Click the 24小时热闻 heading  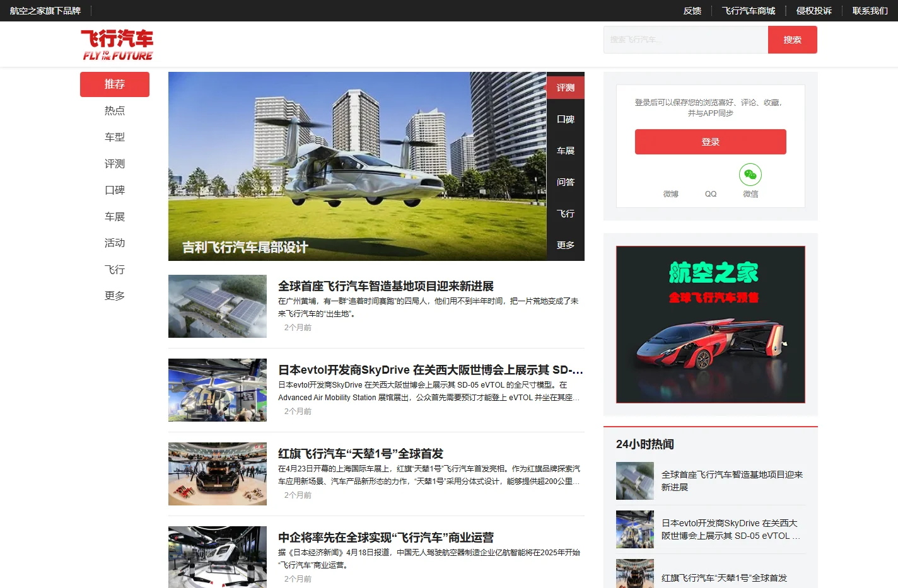coord(645,444)
